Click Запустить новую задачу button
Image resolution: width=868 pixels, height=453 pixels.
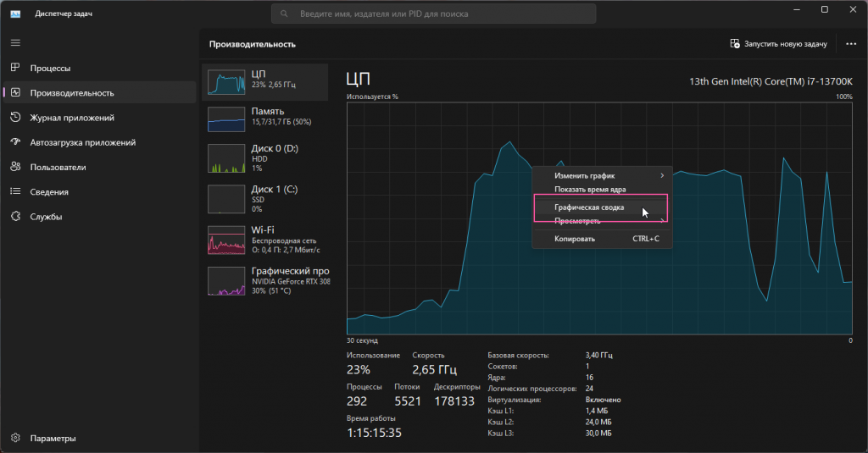point(778,44)
